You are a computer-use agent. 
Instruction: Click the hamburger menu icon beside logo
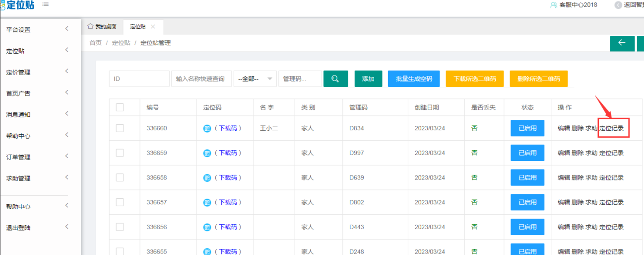pyautogui.click(x=46, y=4)
